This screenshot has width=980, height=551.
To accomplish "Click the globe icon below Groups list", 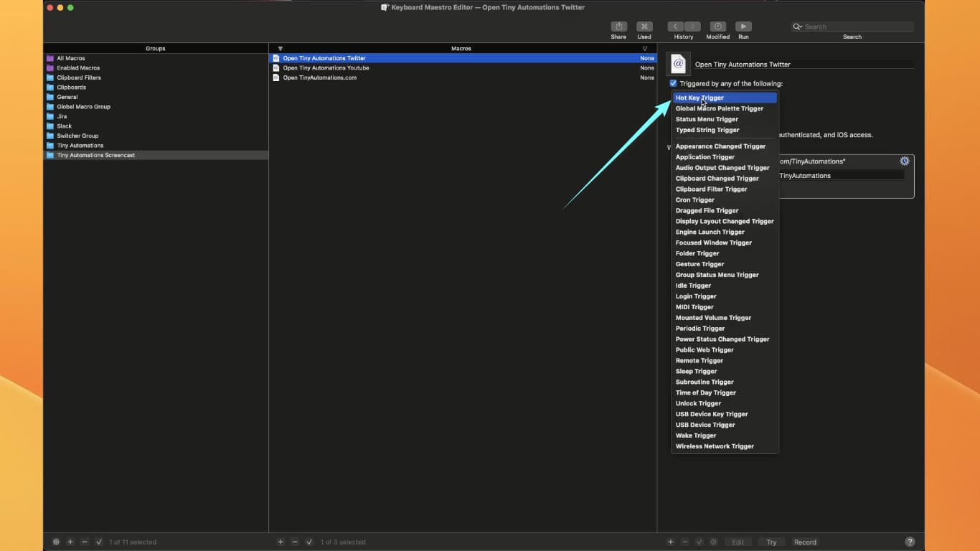I will (56, 542).
